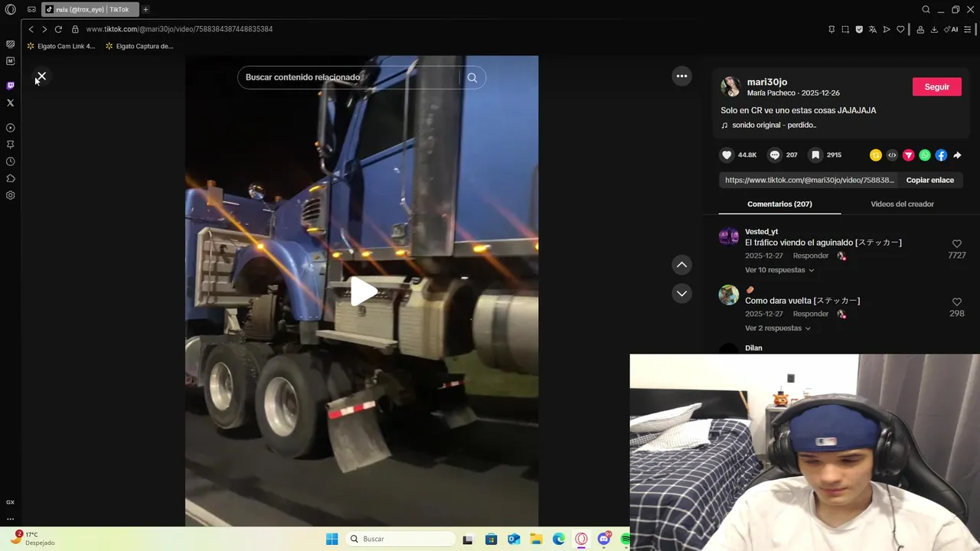The width and height of the screenshot is (980, 551).
Task: Select the 'ruiz (@trox_eye) | TikTok' tab
Action: (x=90, y=10)
